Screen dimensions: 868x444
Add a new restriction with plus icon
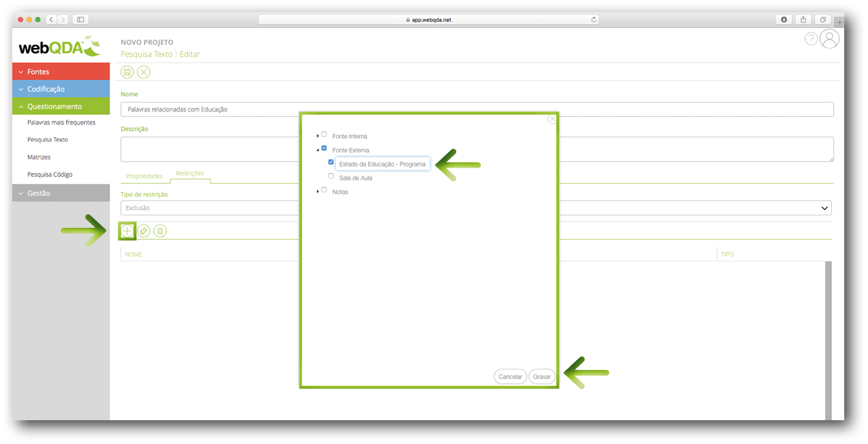[127, 231]
